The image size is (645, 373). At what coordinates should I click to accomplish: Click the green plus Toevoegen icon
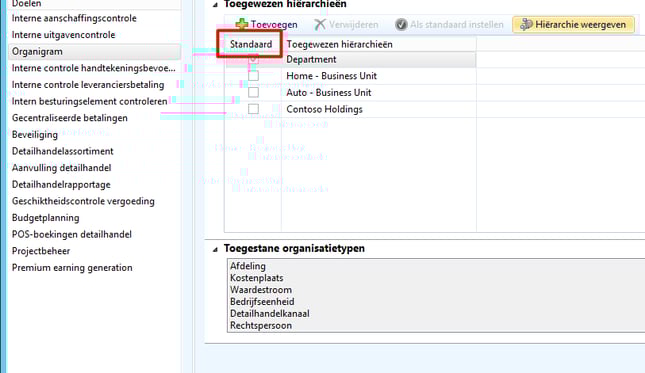point(241,24)
